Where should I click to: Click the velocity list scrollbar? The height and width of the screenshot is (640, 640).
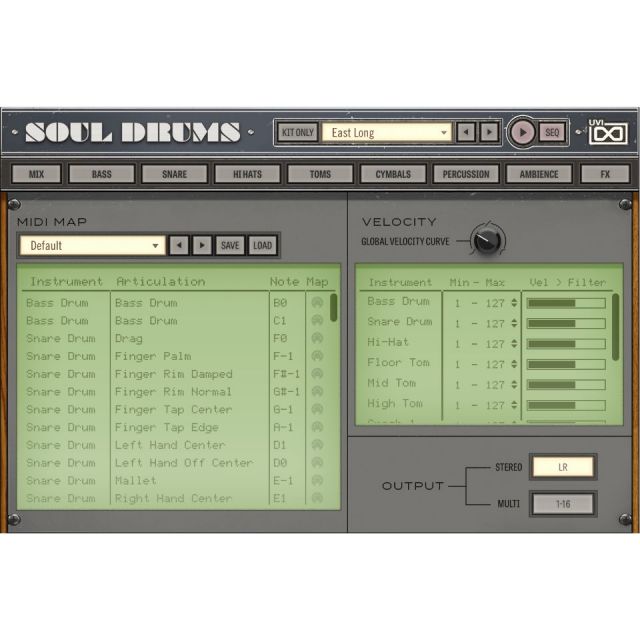click(x=616, y=327)
